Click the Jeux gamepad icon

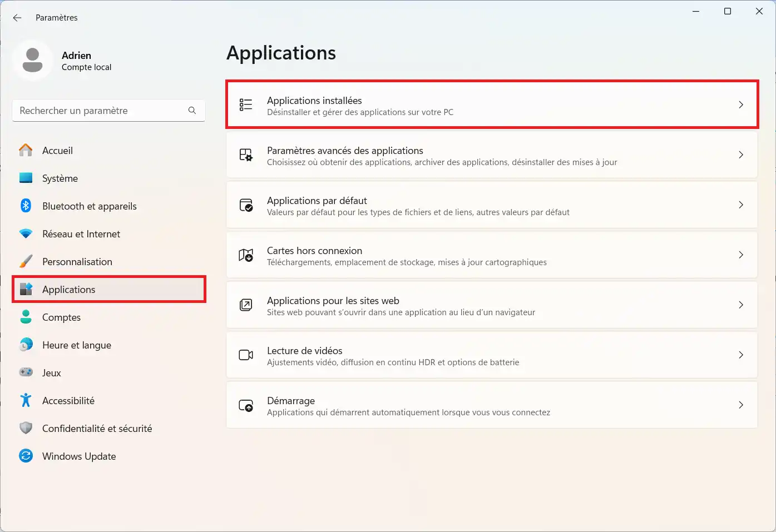pos(26,372)
